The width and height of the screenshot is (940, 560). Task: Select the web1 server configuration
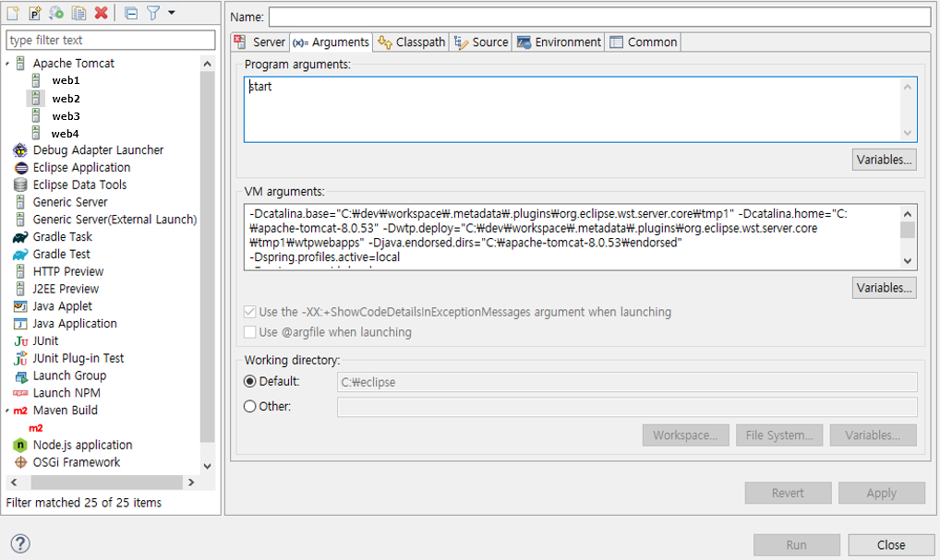coord(66,80)
